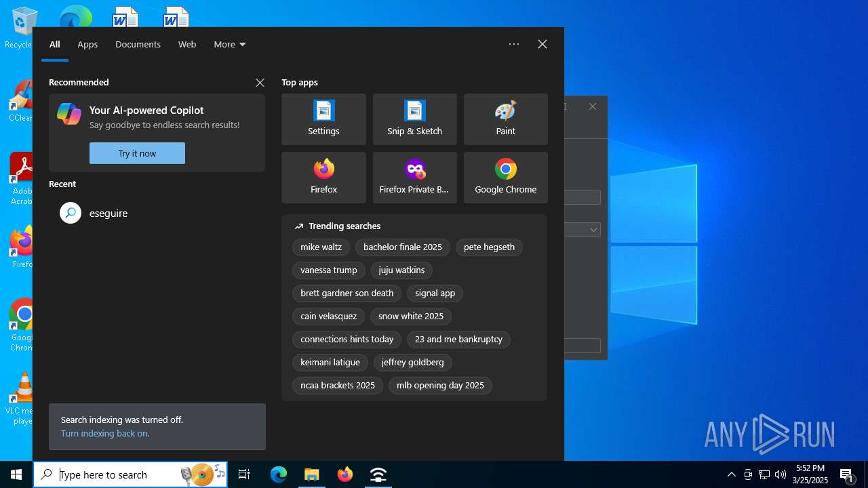Click the search highlights music icon

coord(203,474)
